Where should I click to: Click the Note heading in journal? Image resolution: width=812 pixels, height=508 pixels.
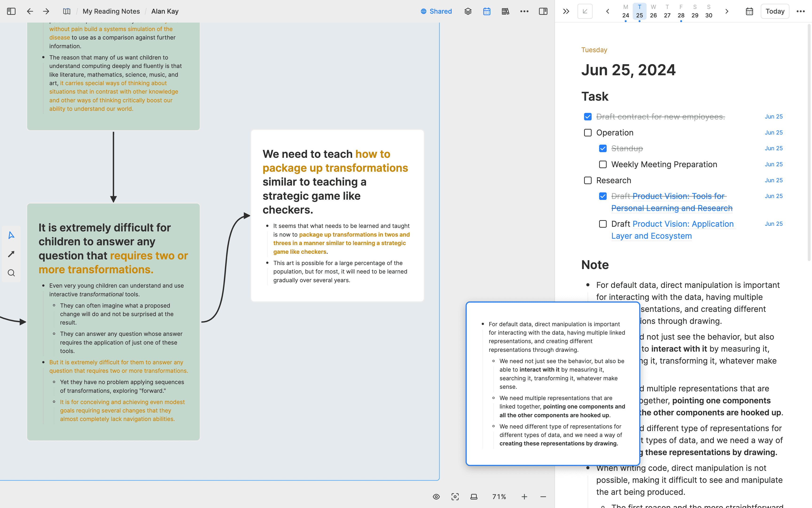tap(595, 265)
